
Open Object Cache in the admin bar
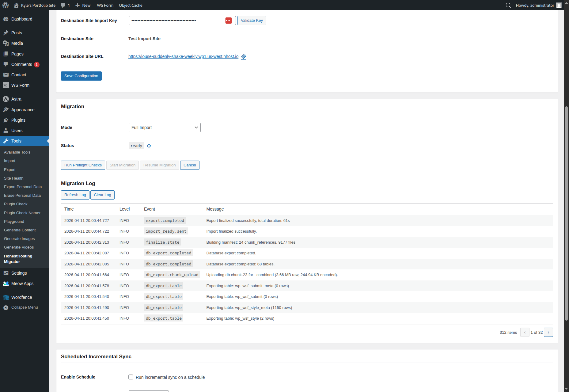131,5
